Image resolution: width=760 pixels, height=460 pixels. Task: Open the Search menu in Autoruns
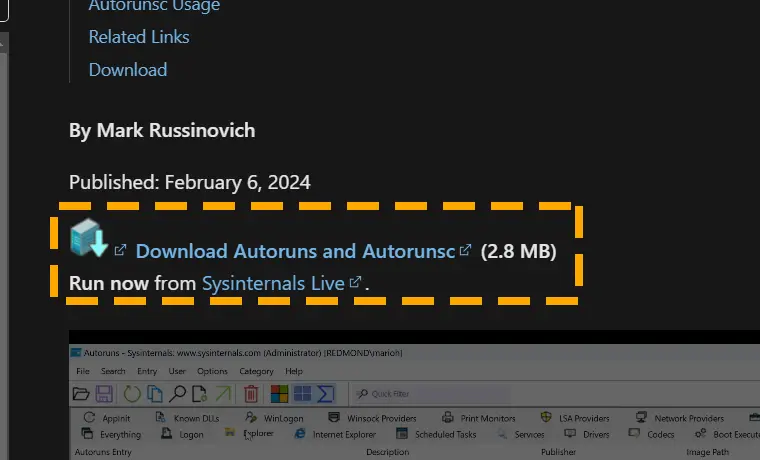click(113, 371)
